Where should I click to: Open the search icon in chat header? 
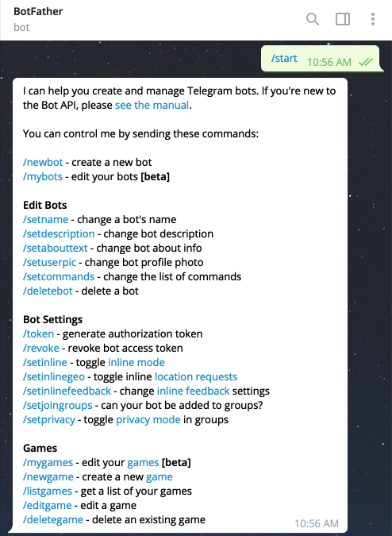coord(313,19)
